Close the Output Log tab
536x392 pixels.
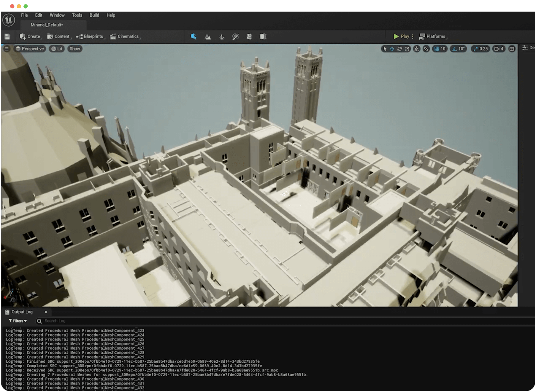click(x=46, y=312)
